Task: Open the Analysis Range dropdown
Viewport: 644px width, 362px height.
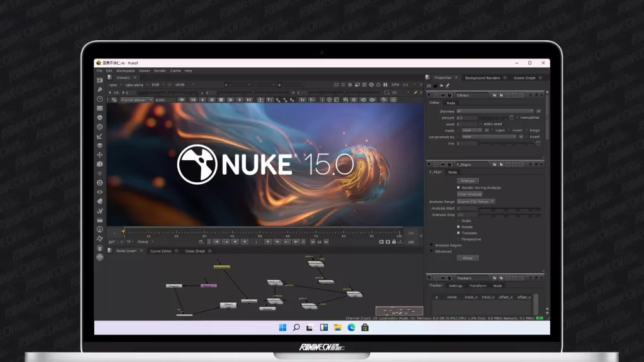Action: 475,201
